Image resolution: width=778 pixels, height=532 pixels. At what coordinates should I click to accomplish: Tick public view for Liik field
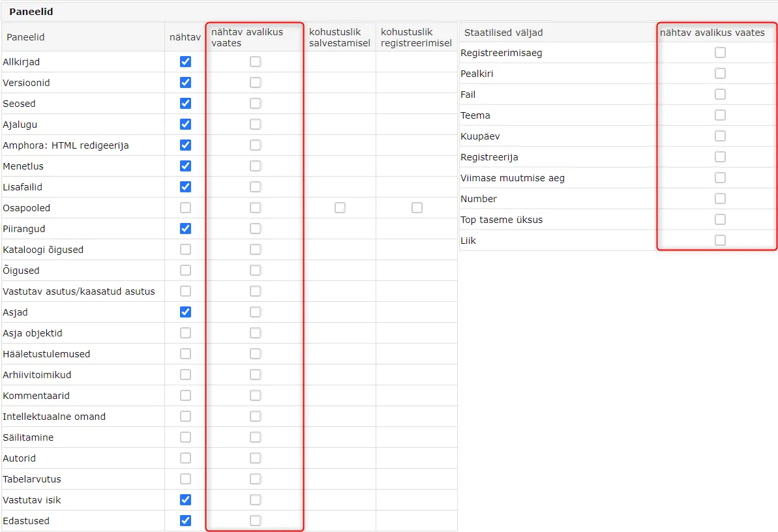pyautogui.click(x=720, y=240)
